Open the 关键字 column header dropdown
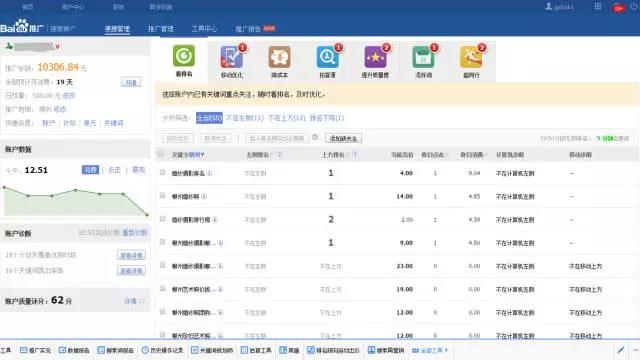Viewport: 640px width, 360px height. pos(202,155)
